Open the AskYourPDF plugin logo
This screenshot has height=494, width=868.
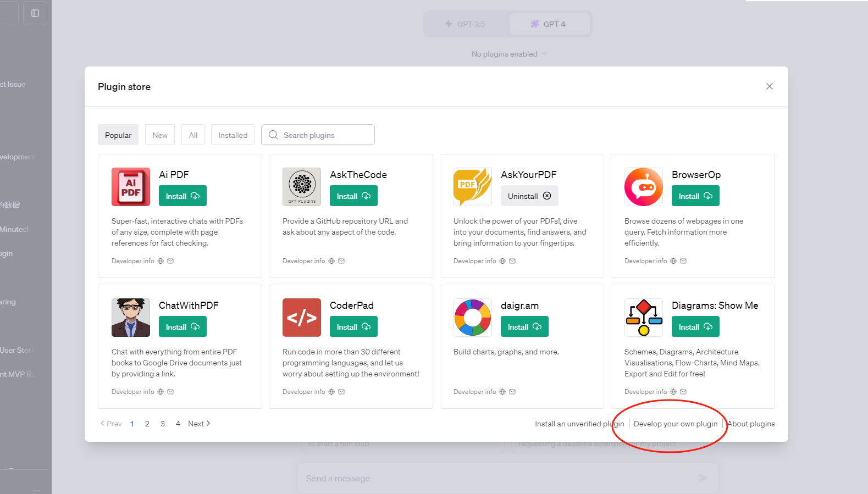(473, 187)
